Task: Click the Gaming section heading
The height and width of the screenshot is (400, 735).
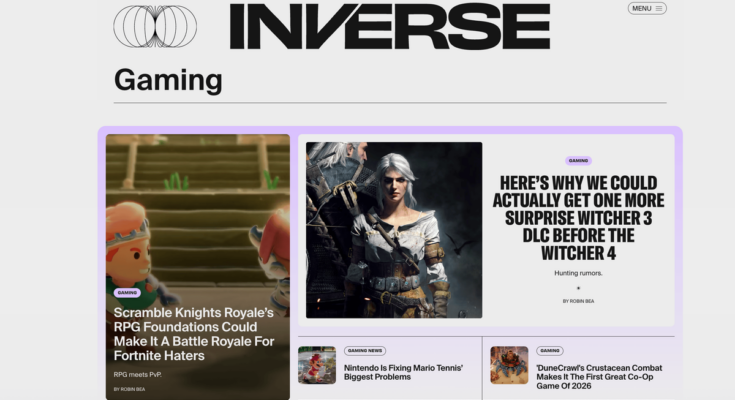Action: (x=168, y=80)
